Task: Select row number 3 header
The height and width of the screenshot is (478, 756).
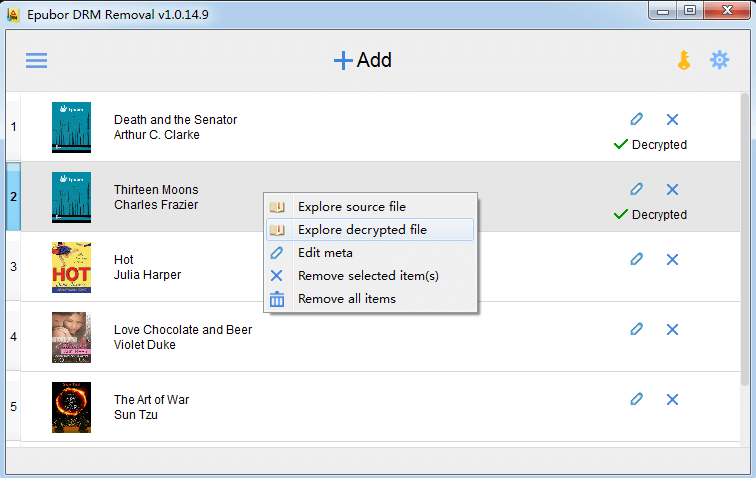Action: coord(14,267)
